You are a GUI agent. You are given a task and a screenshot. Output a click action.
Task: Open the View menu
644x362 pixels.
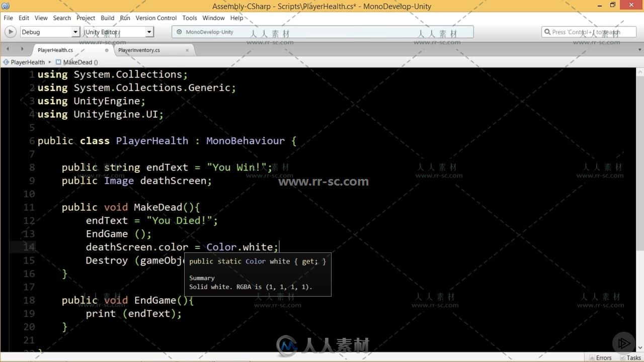tap(41, 18)
